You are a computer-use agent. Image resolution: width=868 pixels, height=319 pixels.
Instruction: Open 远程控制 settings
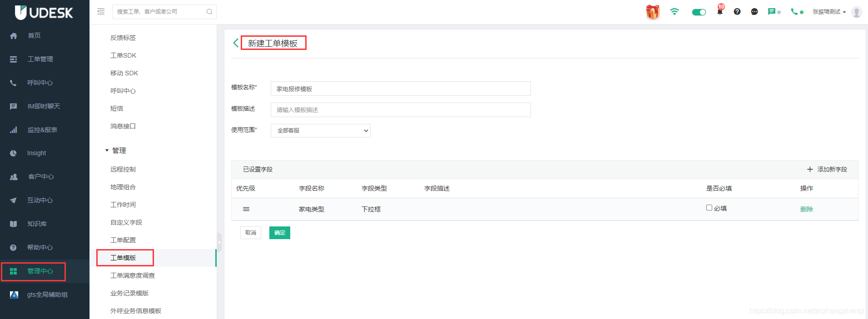123,169
